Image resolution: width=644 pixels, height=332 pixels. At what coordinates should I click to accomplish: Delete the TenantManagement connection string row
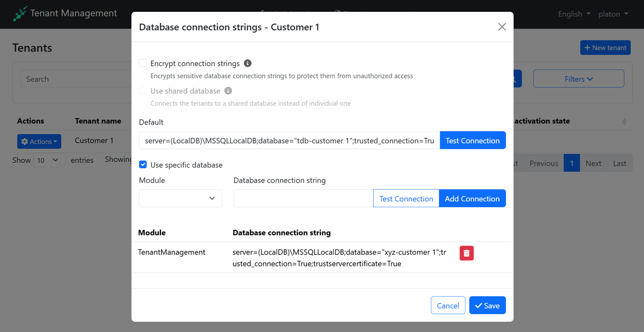click(x=466, y=253)
